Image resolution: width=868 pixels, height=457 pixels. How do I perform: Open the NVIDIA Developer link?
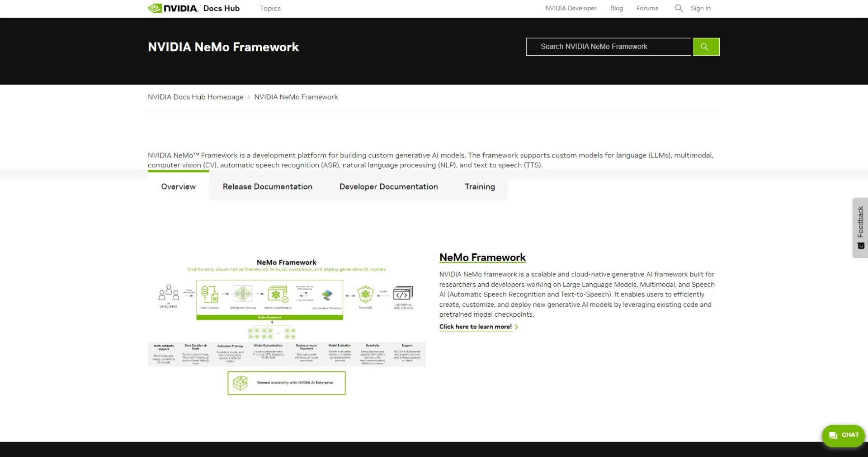571,8
